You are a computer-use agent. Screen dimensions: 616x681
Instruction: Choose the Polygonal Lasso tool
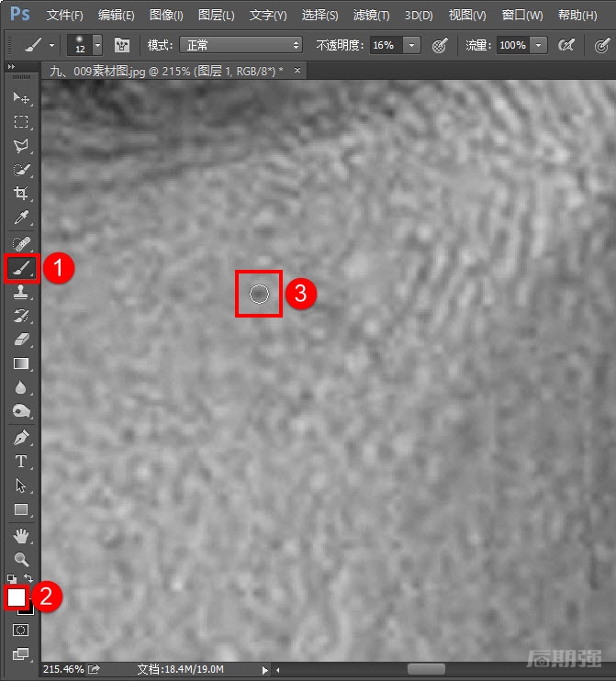[22, 146]
